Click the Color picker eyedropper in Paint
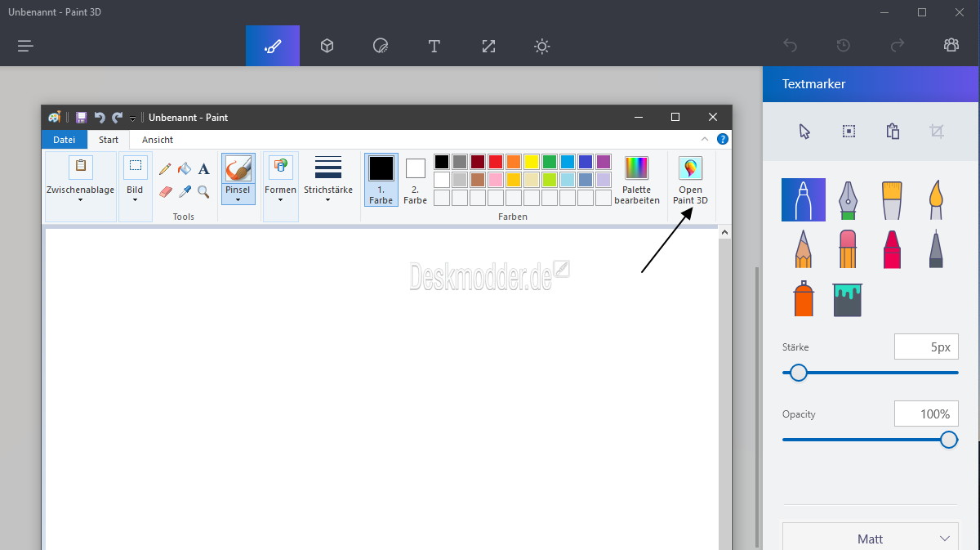 click(x=185, y=192)
